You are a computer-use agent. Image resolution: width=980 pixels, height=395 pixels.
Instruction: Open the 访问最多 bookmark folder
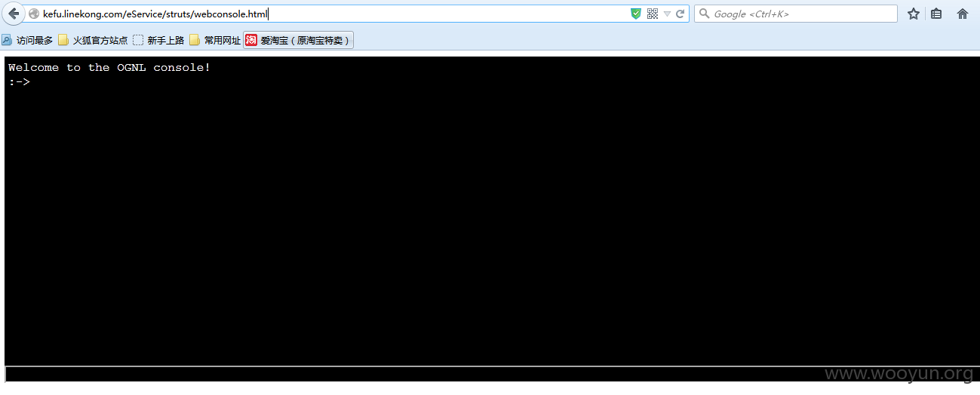[x=28, y=41]
